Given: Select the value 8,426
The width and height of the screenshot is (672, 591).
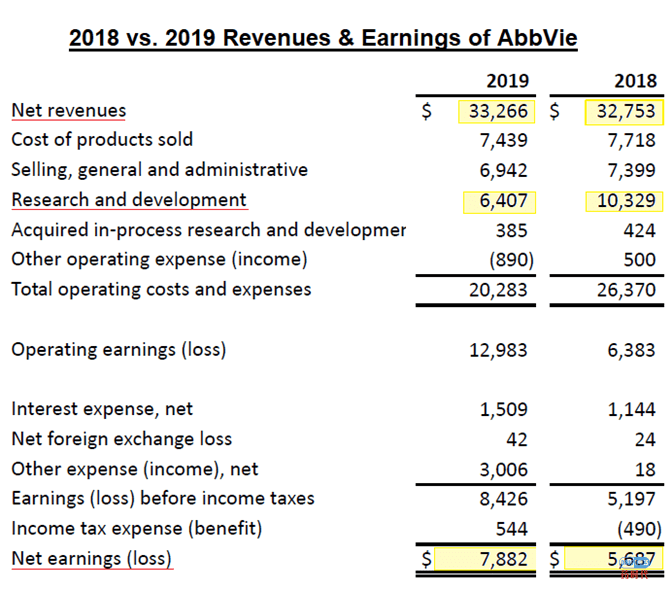Looking at the screenshot, I should click(x=504, y=499).
